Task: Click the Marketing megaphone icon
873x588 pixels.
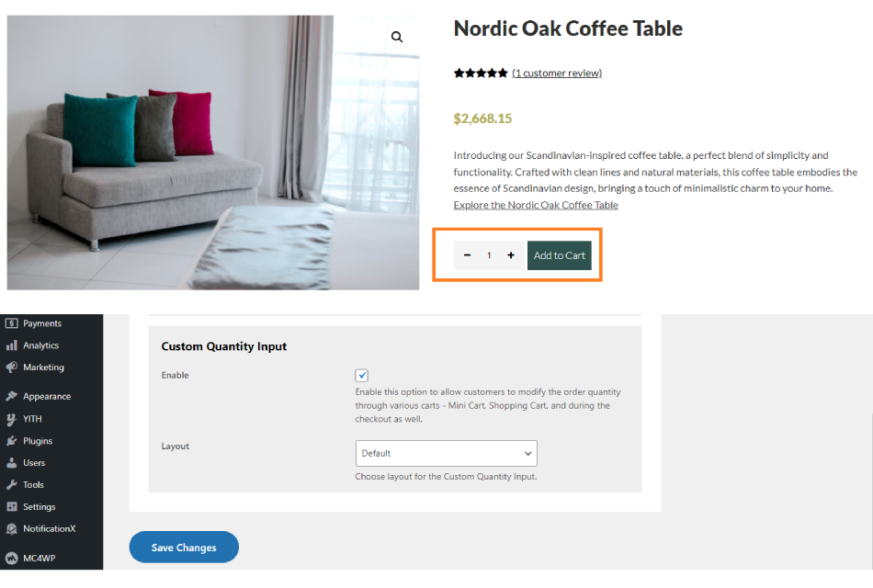Action: (11, 367)
